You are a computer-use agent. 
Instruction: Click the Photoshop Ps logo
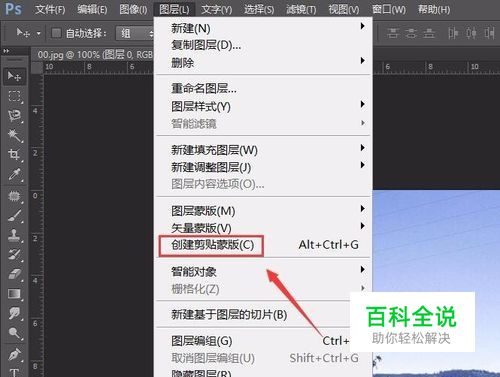14,9
